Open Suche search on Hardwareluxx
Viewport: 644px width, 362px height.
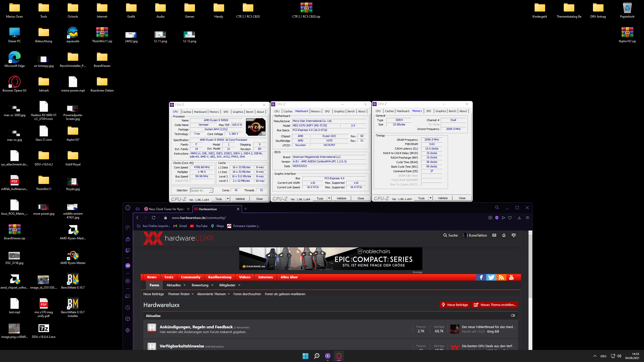click(x=450, y=235)
